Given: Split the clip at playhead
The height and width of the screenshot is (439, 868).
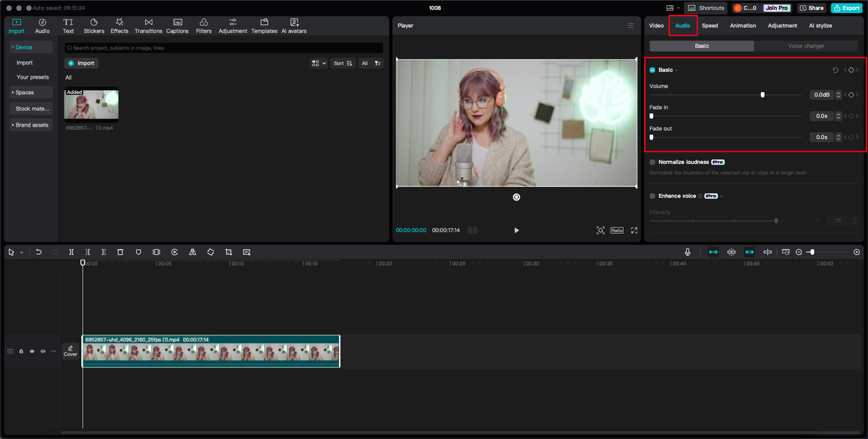Looking at the screenshot, I should point(71,252).
